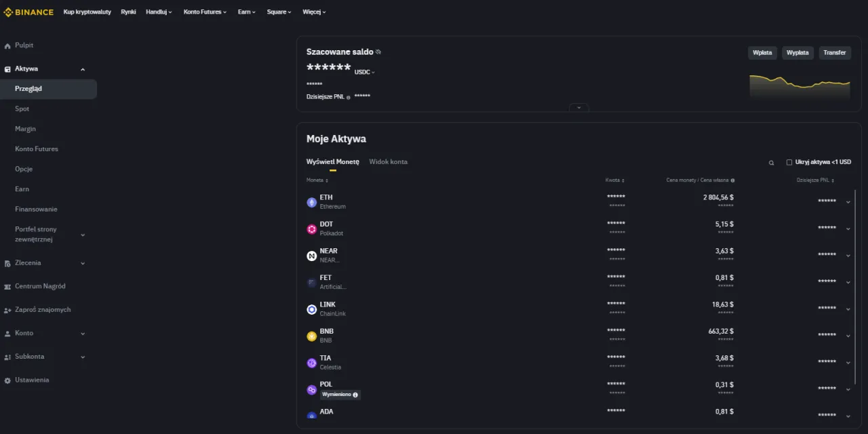Click the Binance logo

point(28,12)
